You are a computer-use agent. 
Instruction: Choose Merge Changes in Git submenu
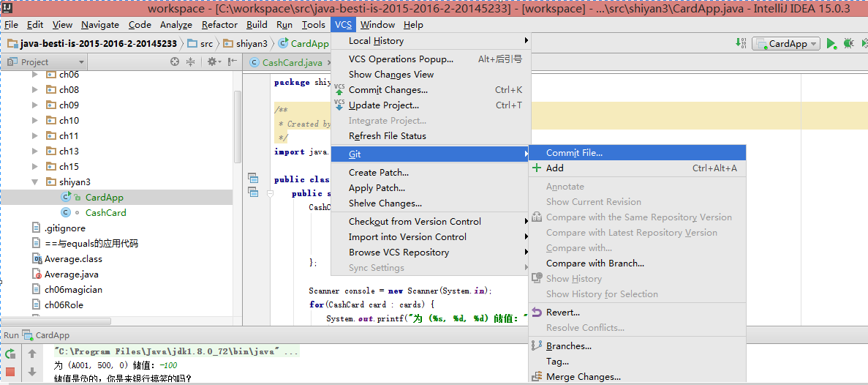(x=637, y=377)
